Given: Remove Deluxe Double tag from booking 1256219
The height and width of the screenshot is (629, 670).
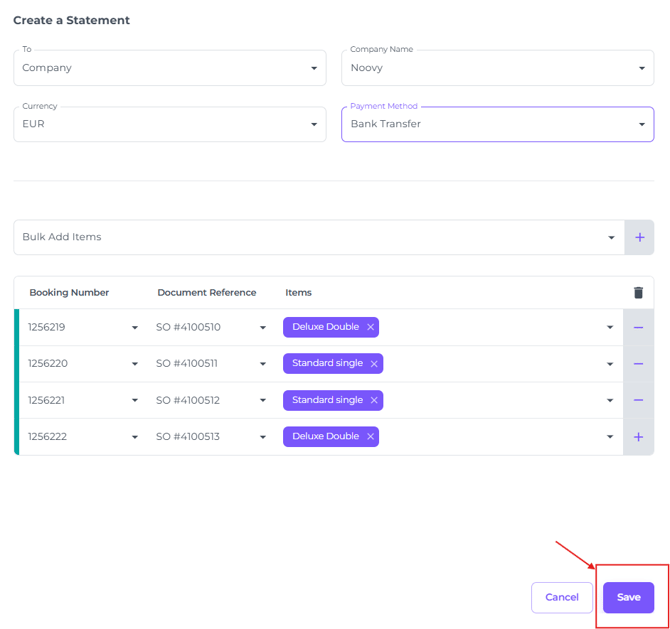Looking at the screenshot, I should [x=370, y=327].
